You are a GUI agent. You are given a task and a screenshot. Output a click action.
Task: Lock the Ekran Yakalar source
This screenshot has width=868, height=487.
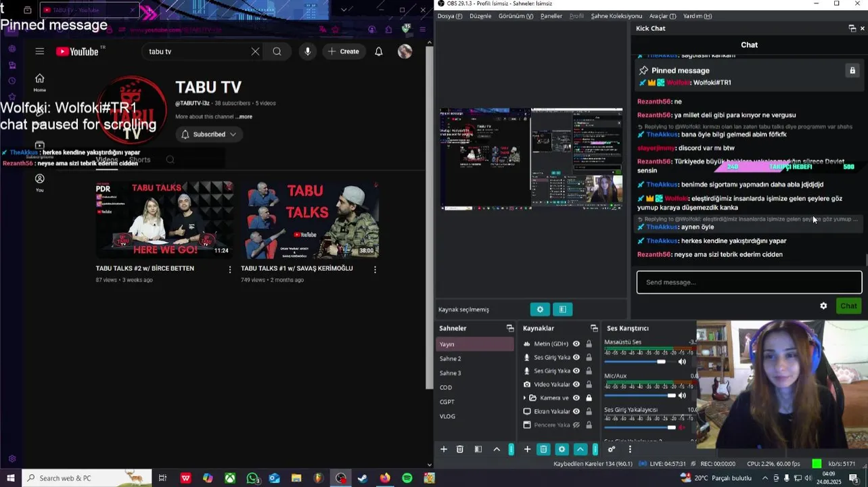(589, 411)
